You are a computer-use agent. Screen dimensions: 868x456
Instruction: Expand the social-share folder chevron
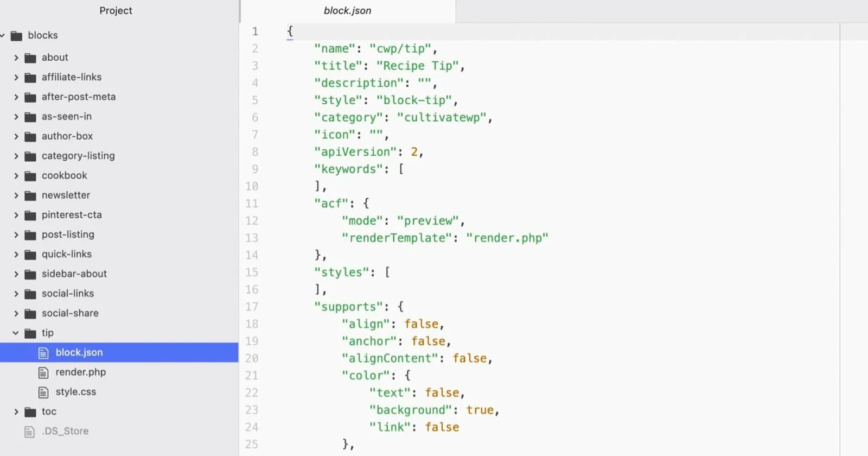click(x=16, y=314)
